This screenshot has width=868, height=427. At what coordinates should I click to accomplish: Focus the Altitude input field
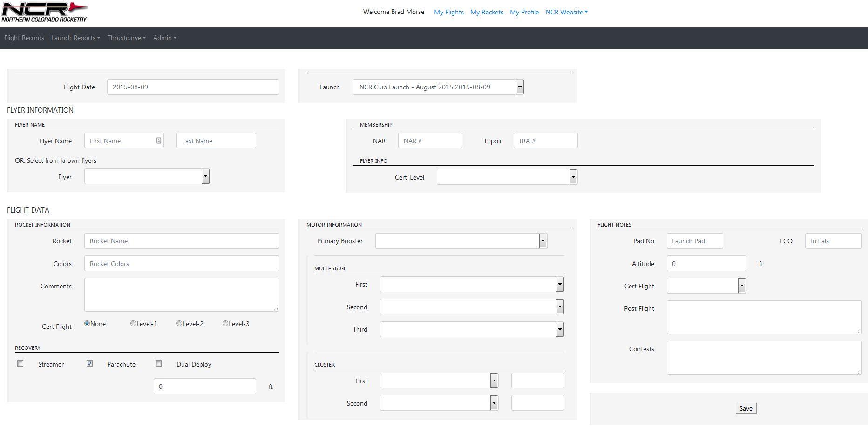[x=706, y=264]
